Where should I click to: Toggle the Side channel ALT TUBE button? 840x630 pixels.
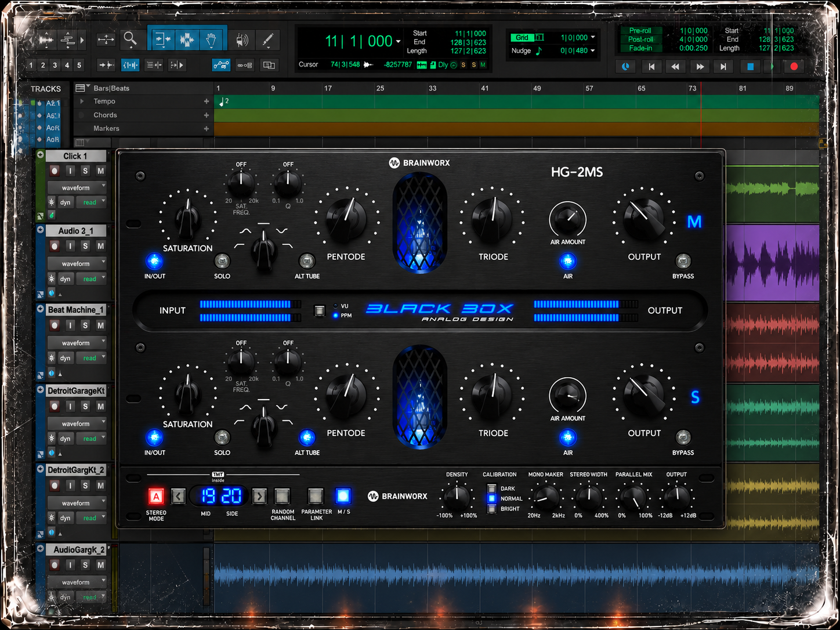pyautogui.click(x=307, y=437)
